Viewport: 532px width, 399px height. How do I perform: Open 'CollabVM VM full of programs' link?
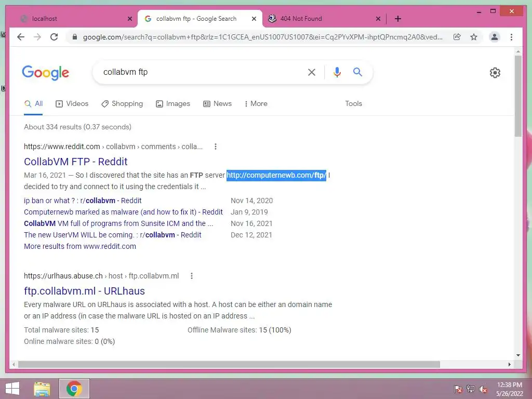[118, 223]
